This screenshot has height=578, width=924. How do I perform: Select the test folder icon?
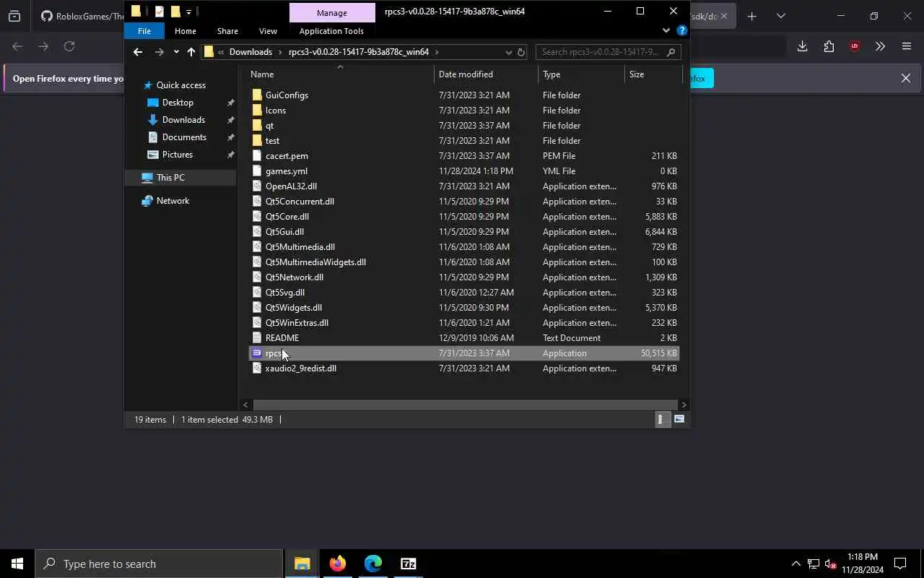[257, 141]
